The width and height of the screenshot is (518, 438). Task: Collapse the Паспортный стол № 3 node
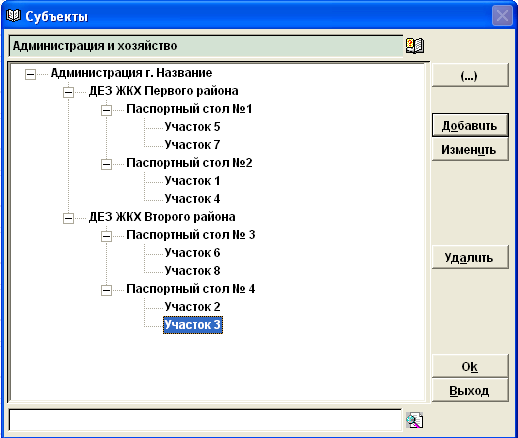point(106,236)
